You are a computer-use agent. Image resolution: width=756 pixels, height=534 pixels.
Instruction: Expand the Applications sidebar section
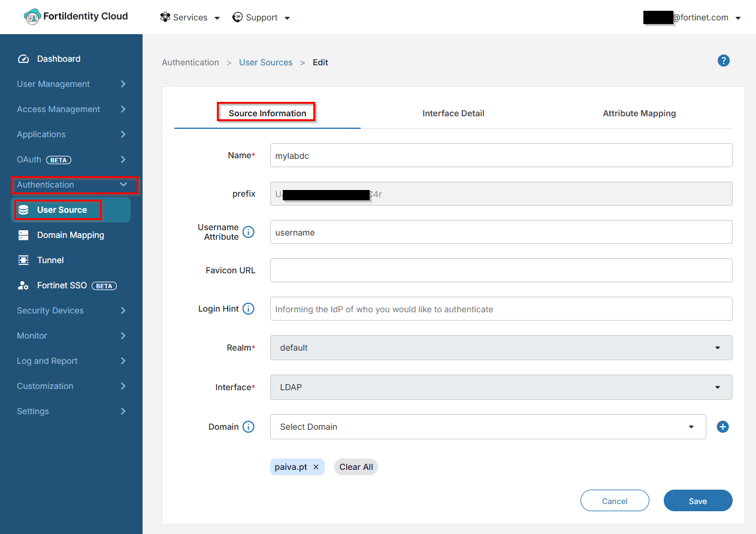(71, 134)
